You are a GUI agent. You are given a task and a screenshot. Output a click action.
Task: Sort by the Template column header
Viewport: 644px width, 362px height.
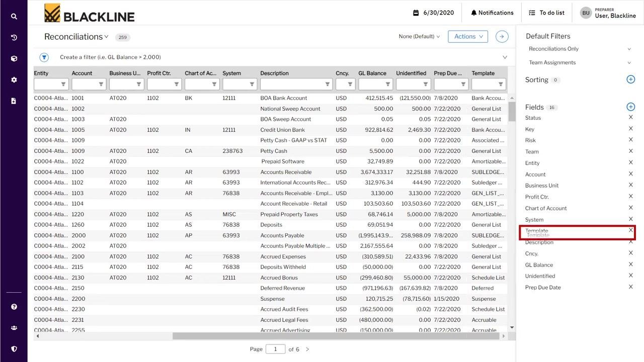click(x=483, y=73)
